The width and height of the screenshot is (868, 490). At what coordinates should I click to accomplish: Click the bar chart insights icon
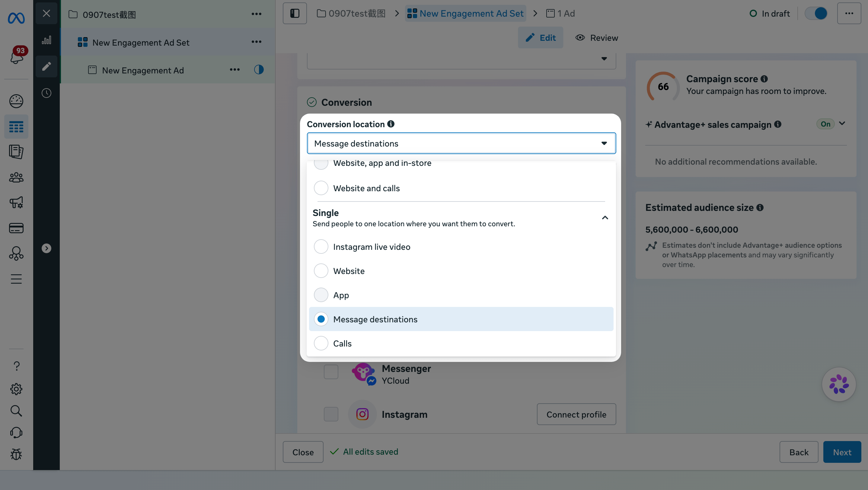(46, 40)
